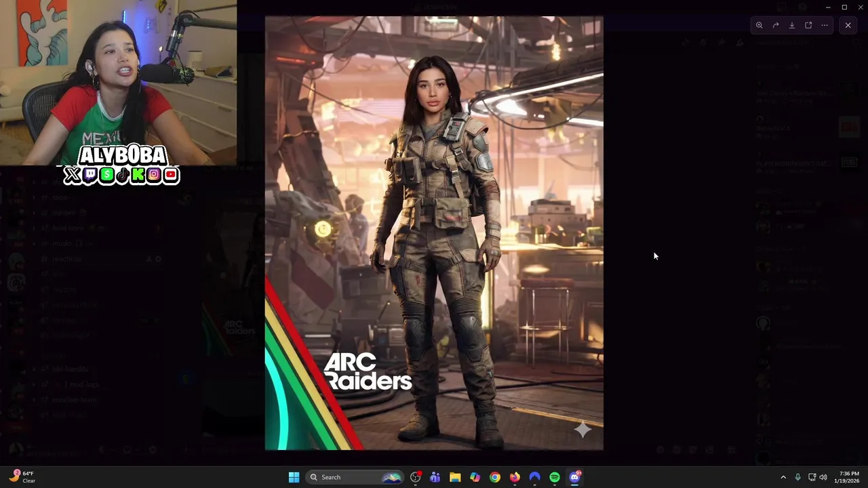Open the volume control in system tray
The height and width of the screenshot is (488, 868).
pos(823,477)
